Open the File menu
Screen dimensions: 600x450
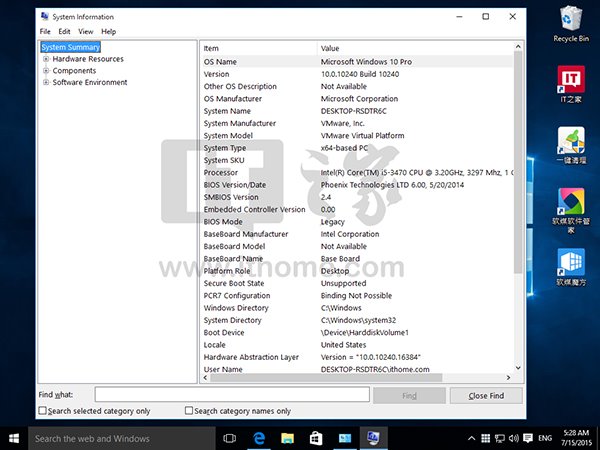(x=45, y=31)
